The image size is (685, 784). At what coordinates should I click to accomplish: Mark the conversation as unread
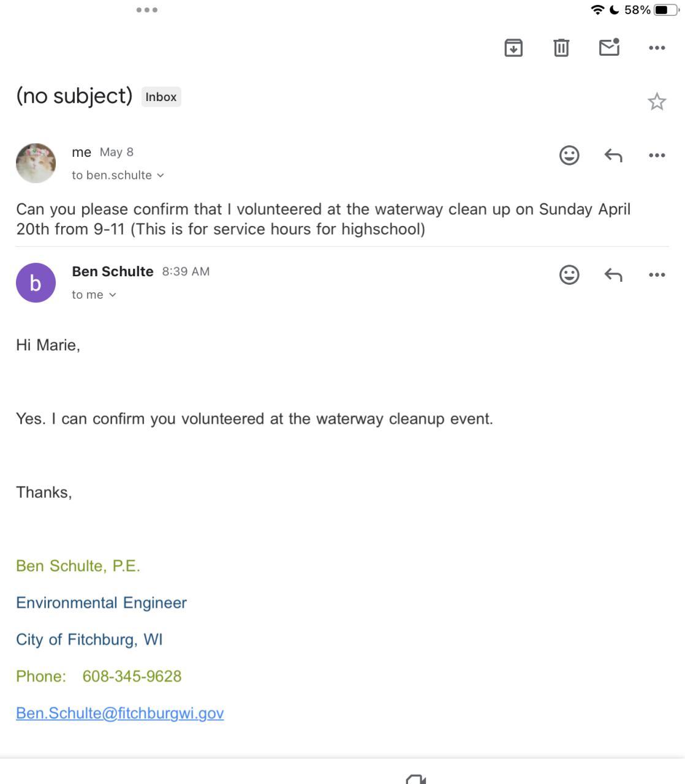coord(609,47)
